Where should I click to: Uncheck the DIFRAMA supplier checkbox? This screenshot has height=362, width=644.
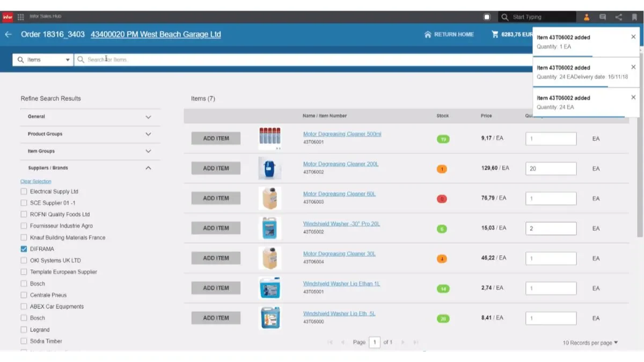point(24,249)
